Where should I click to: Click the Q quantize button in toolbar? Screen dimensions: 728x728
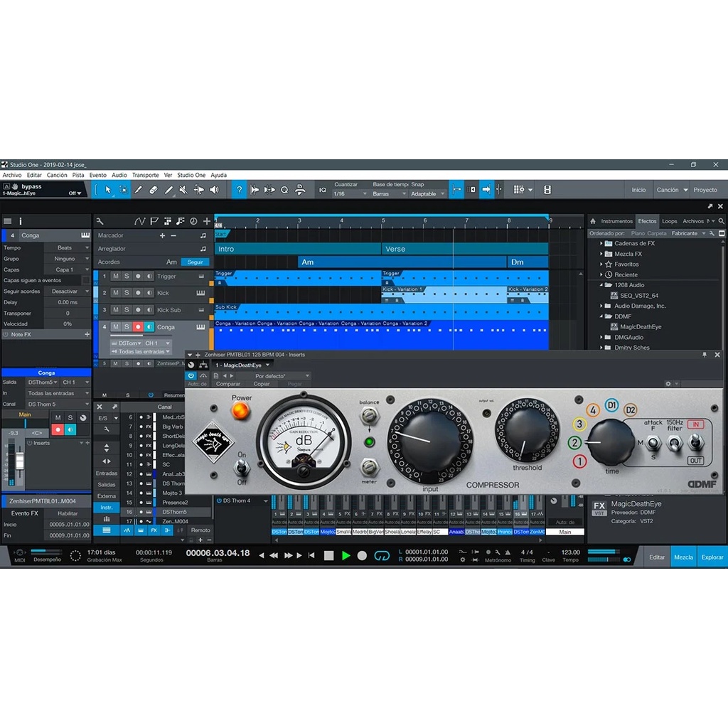(284, 190)
